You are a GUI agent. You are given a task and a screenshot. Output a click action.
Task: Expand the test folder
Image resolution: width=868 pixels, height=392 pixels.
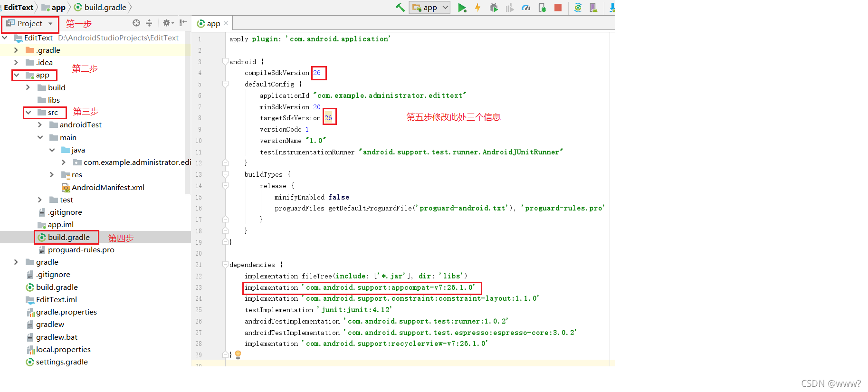point(40,200)
